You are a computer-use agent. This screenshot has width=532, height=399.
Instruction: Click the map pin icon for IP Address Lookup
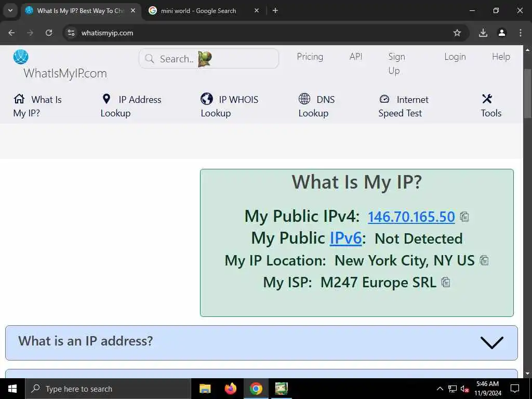pos(106,99)
